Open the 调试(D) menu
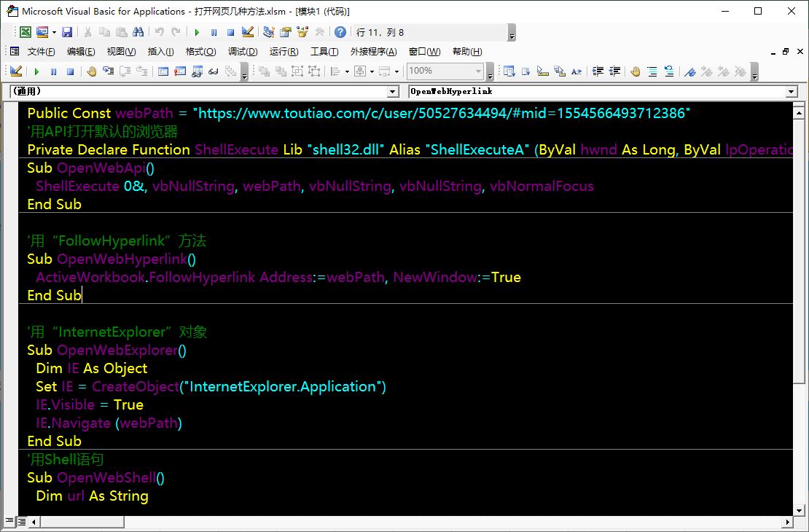Screen dimensions: 809x532 coord(243,52)
